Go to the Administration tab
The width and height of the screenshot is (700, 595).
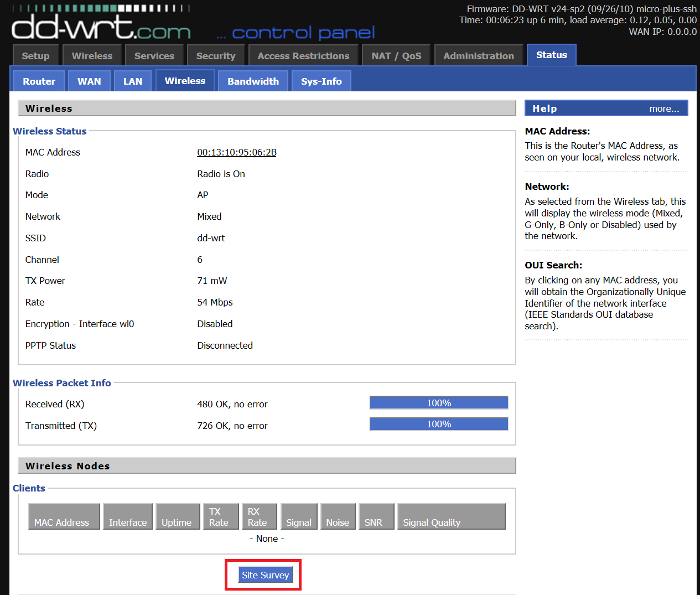click(x=479, y=55)
